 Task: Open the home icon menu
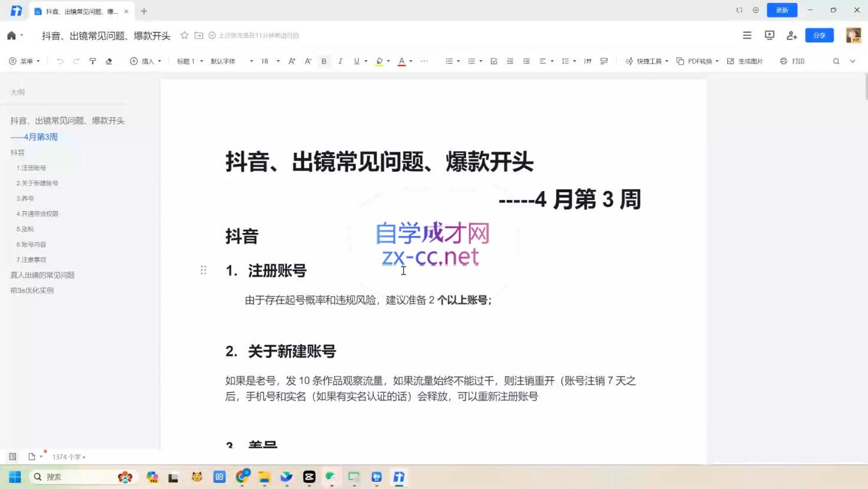tap(11, 35)
